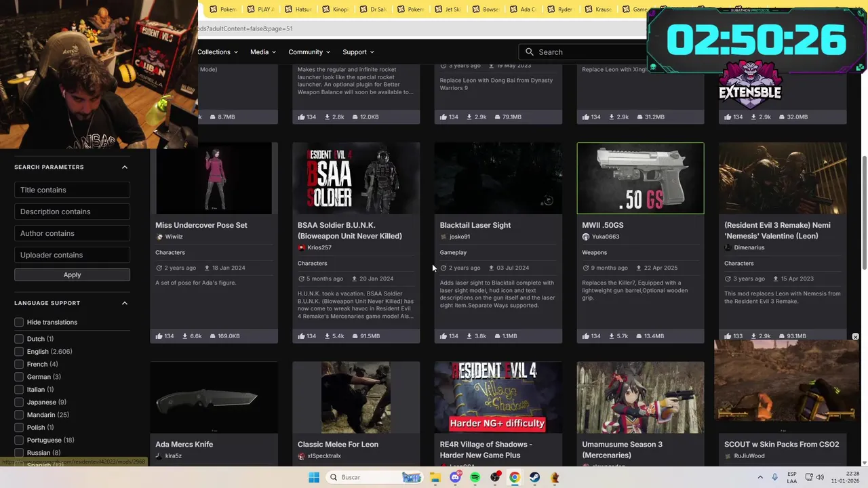
Task: Open Classic Melee For Leon mod
Action: coord(338,445)
